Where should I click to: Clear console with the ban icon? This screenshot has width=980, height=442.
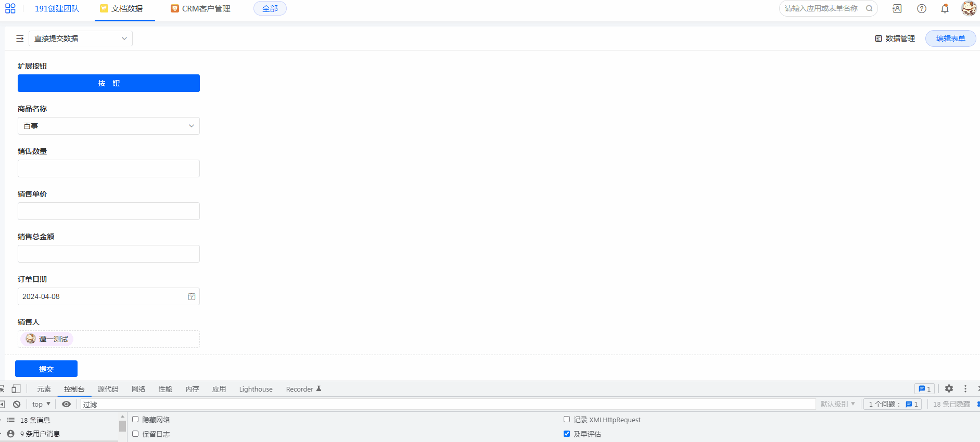pyautogui.click(x=17, y=404)
